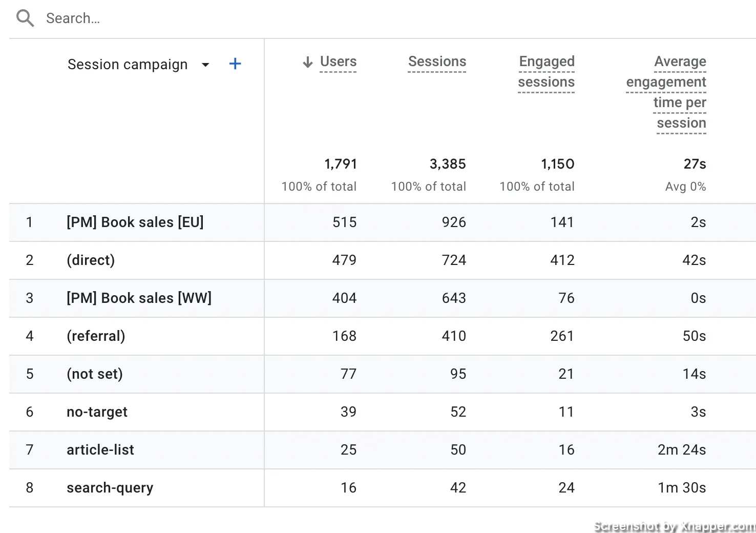Screen dimensions: 756x533
Task: Select the article-list campaign row
Action: click(x=100, y=450)
